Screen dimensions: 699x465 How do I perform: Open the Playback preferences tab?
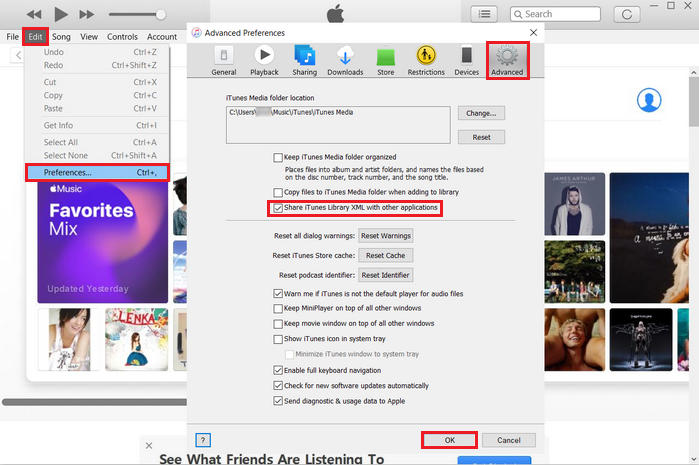(264, 61)
